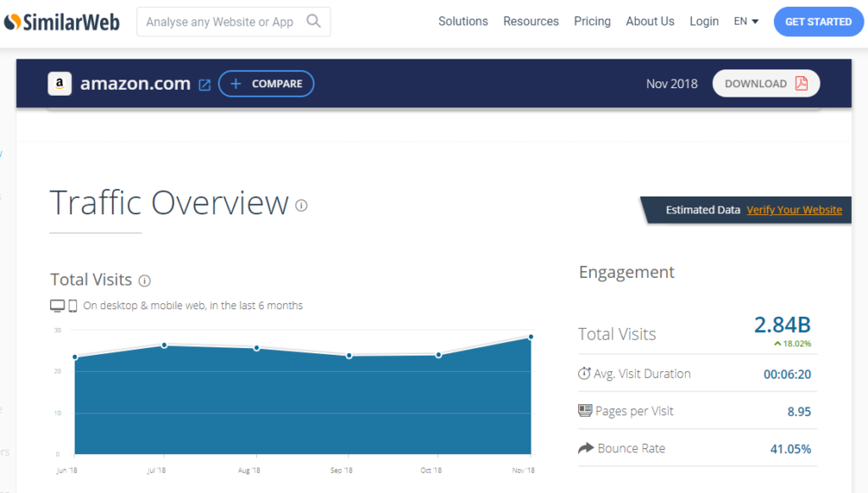
Task: Select the Oct '18 data point on chart
Action: click(438, 355)
